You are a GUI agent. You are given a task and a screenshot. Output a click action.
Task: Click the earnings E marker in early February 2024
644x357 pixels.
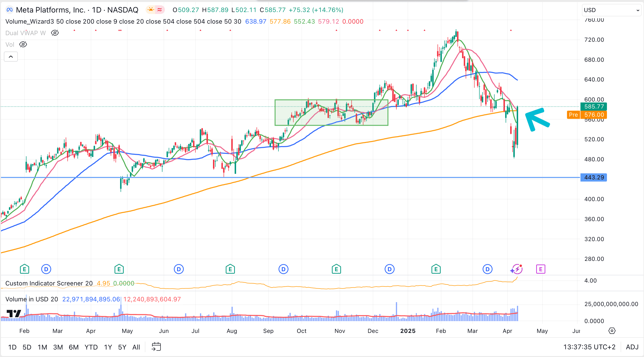25,269
